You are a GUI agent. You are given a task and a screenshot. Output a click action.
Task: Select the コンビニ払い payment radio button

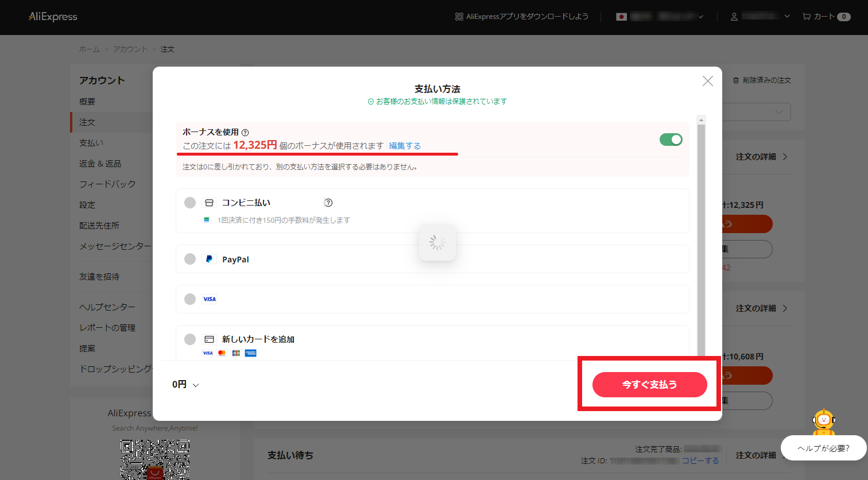(189, 202)
